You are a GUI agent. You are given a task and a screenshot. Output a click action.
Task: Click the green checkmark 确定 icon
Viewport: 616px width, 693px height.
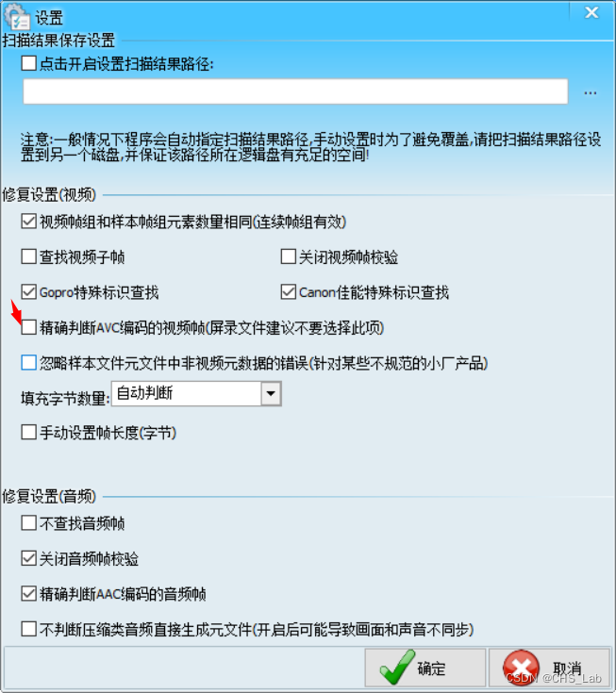point(397,668)
